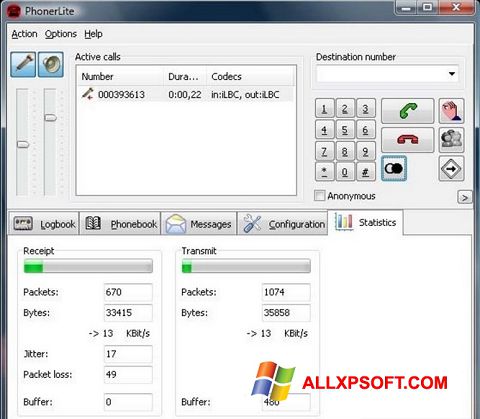Image resolution: width=480 pixels, height=419 pixels.
Task: Expand the panel with the > arrow
Action: click(x=465, y=197)
